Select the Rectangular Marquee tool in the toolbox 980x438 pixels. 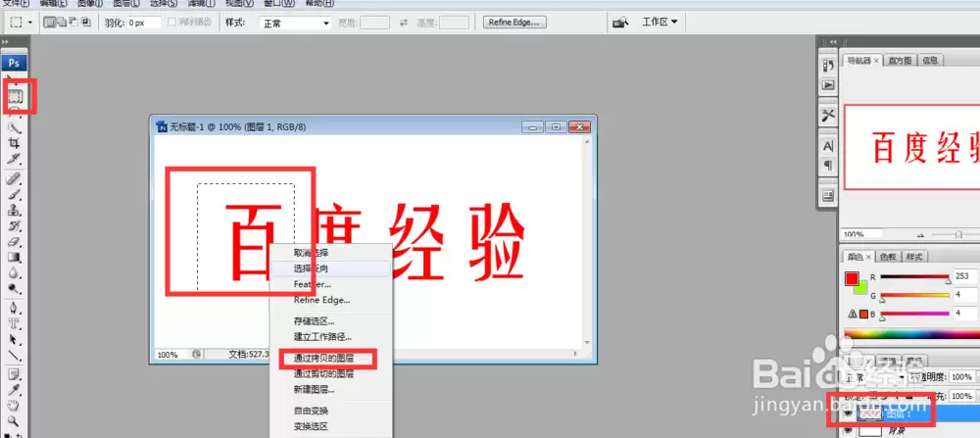[x=15, y=97]
